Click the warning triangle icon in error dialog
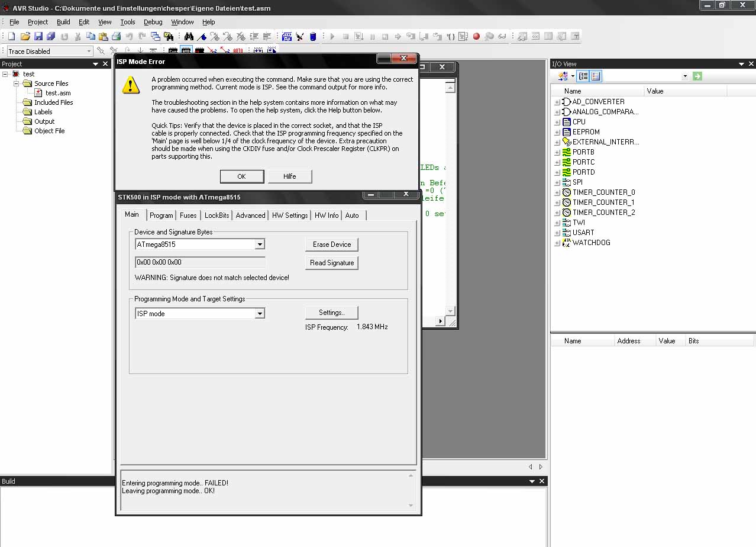 tap(131, 84)
